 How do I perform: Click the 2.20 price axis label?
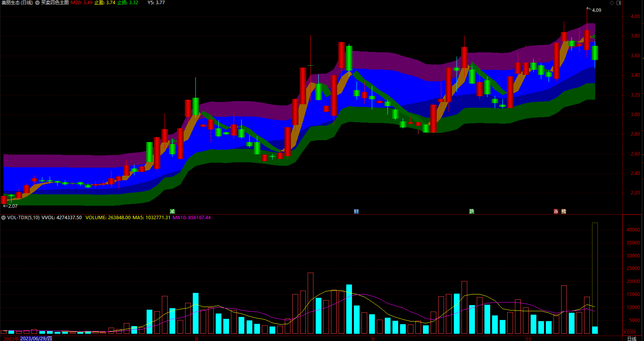pos(635,193)
